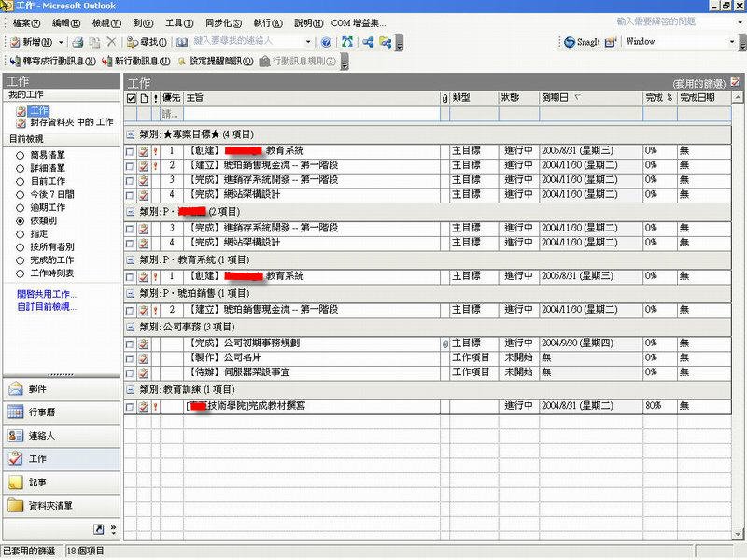Select 簡易清單 view radio button
Image resolution: width=747 pixels, height=560 pixels.
click(20, 155)
